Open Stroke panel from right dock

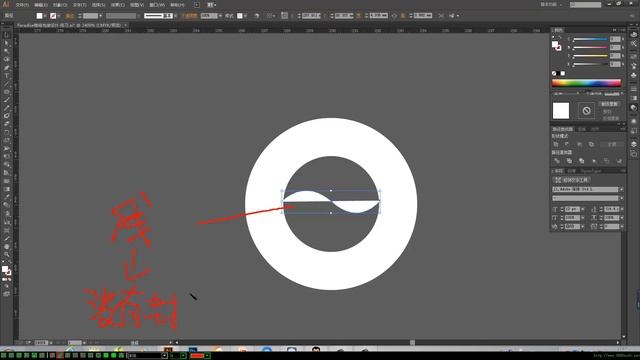click(x=633, y=89)
